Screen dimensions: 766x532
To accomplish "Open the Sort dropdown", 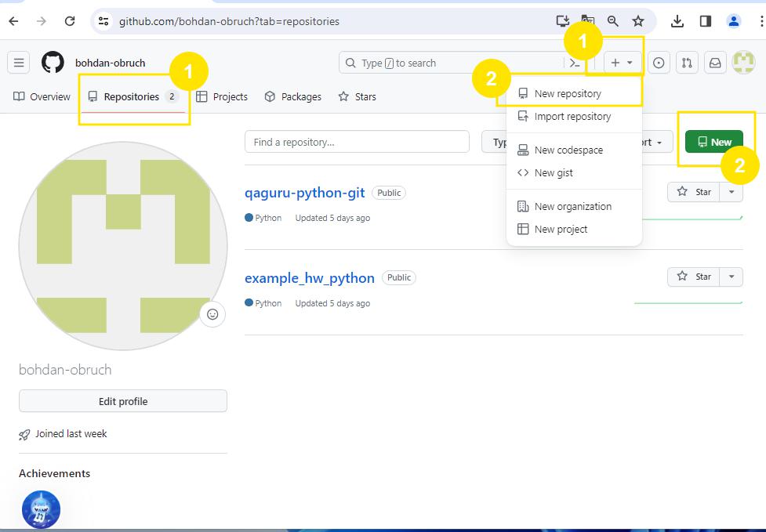I will point(657,142).
